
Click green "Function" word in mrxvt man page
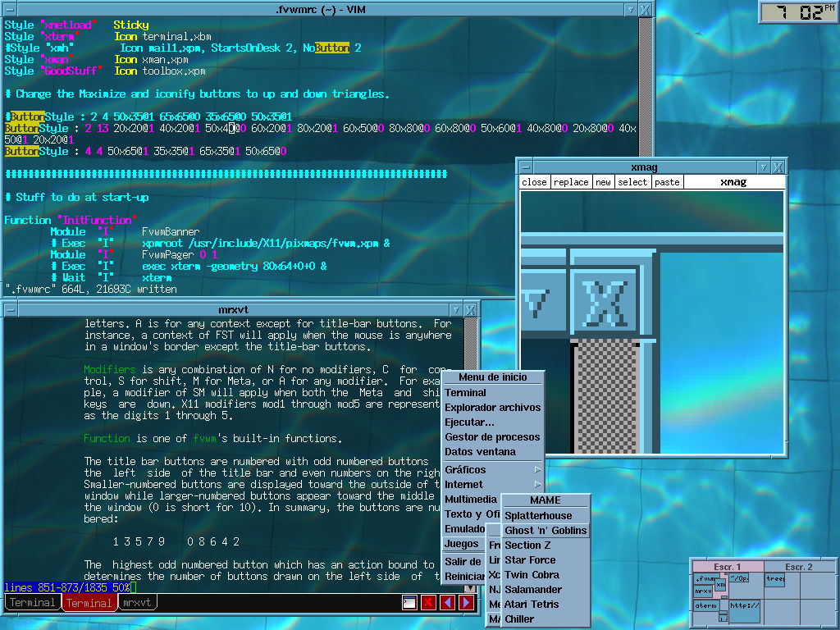coord(107,438)
